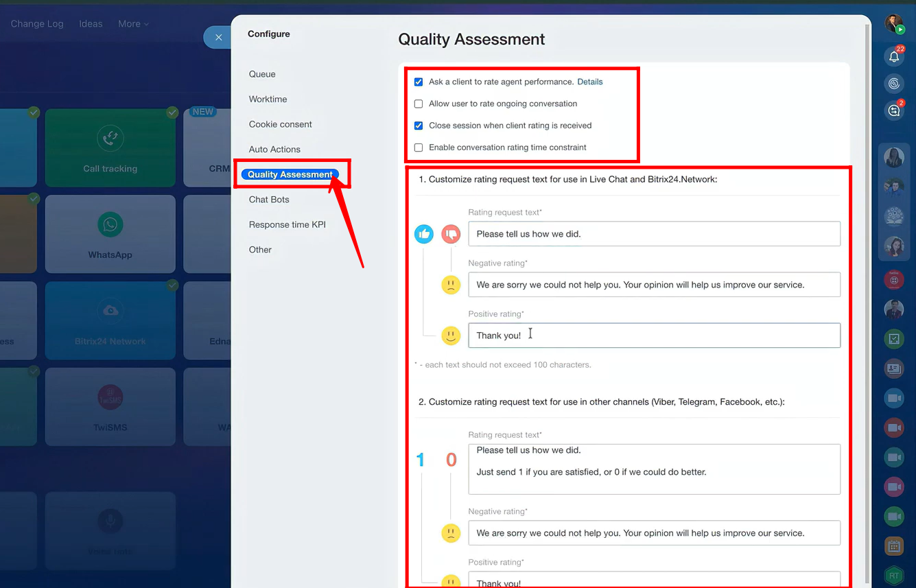Expand the More dropdown menu

coord(132,24)
